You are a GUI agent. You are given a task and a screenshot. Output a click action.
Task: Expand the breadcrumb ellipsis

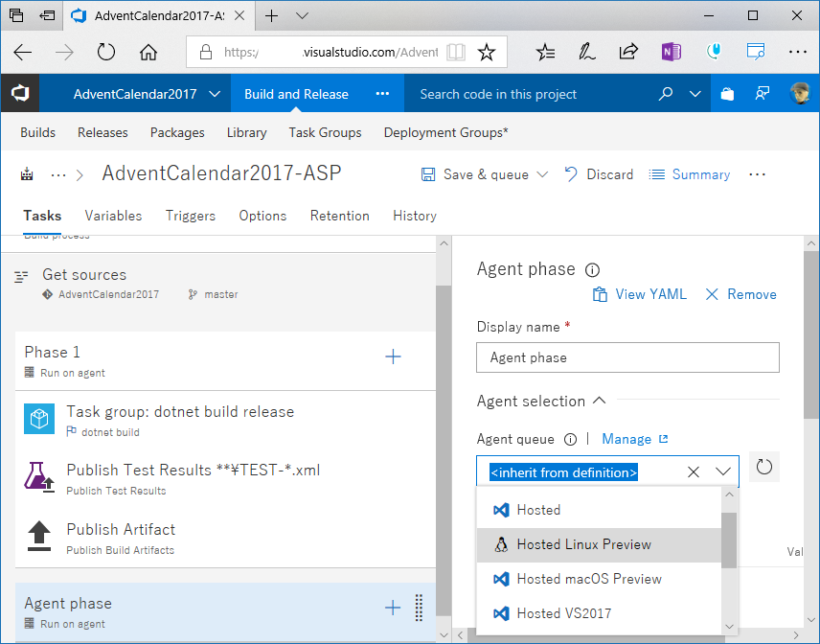pyautogui.click(x=58, y=174)
